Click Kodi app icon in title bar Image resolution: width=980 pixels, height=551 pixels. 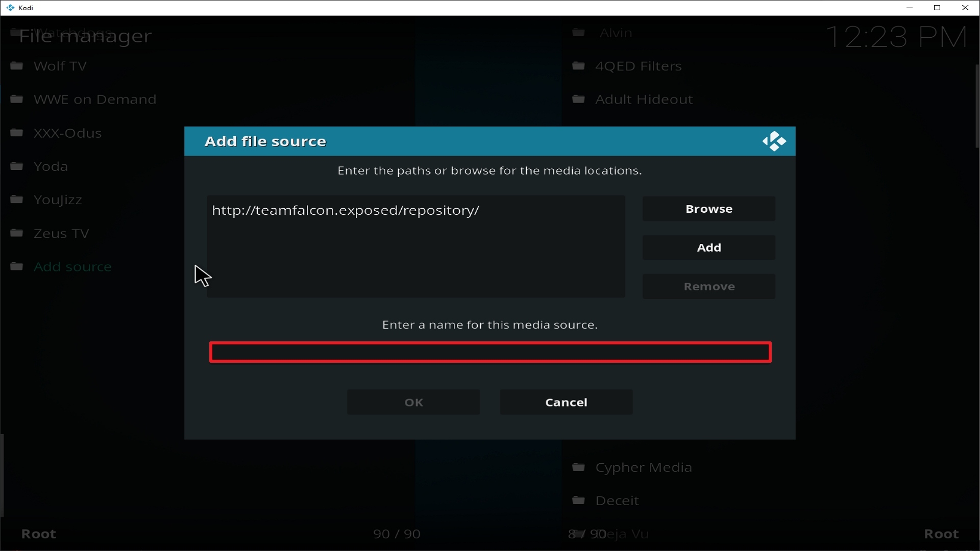tap(10, 8)
